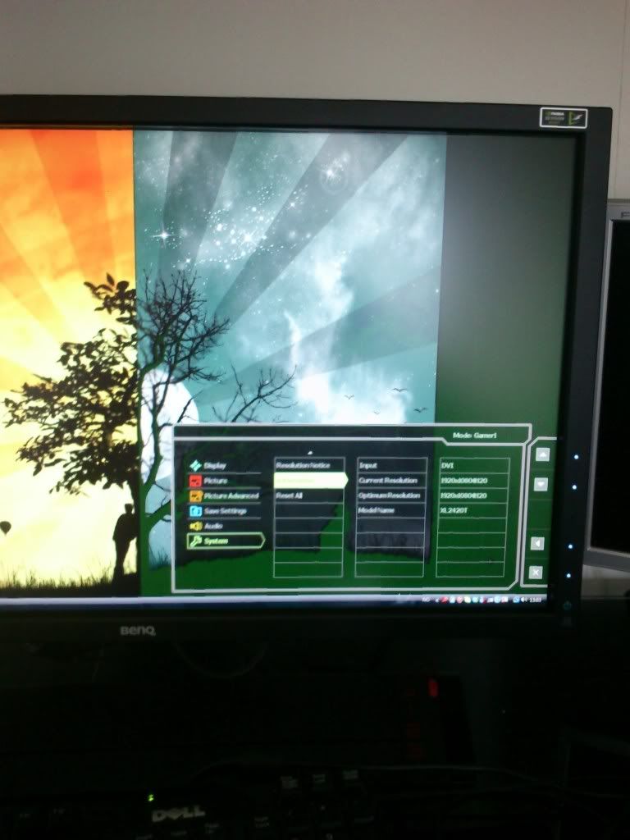Click the Display diamond icon

195,466
